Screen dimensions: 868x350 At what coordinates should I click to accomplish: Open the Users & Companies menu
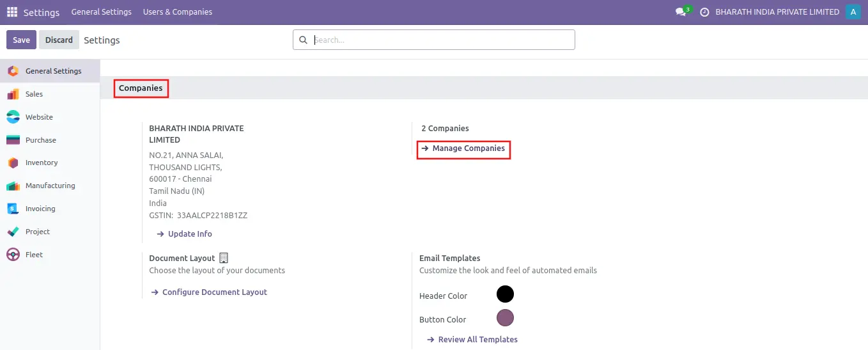[178, 12]
